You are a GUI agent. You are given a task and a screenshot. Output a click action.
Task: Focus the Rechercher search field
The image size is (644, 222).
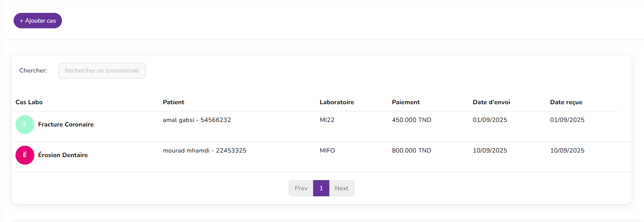click(102, 71)
